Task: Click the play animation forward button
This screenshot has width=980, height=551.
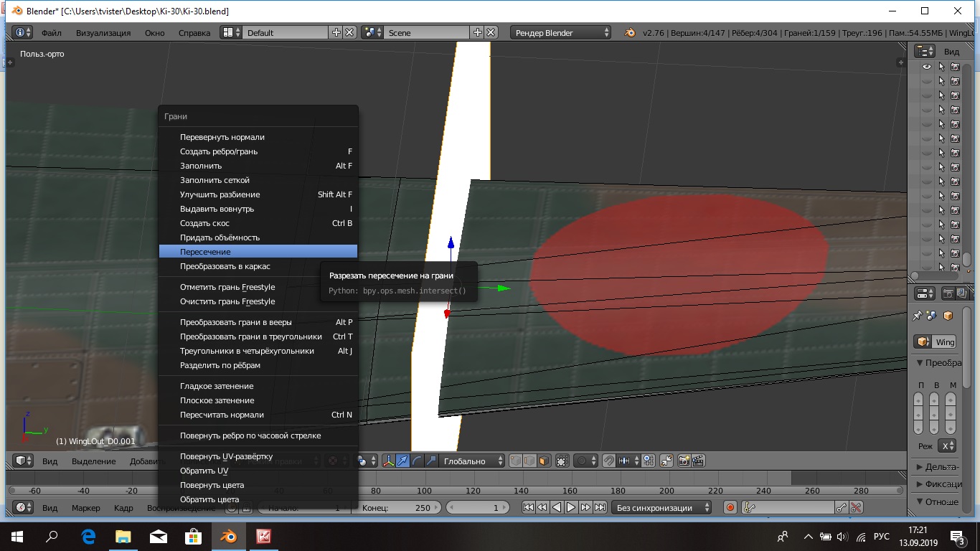Action: tap(571, 507)
